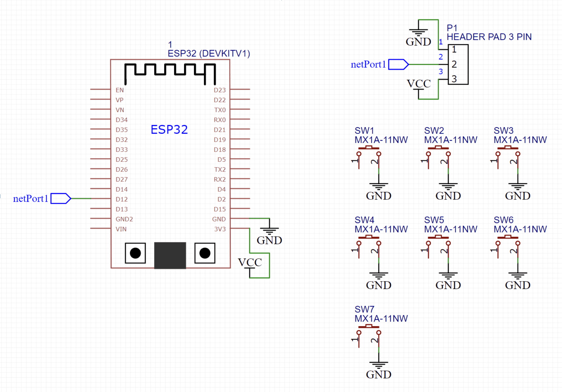Click the D32 pin label
The height and width of the screenshot is (392, 562).
point(121,140)
